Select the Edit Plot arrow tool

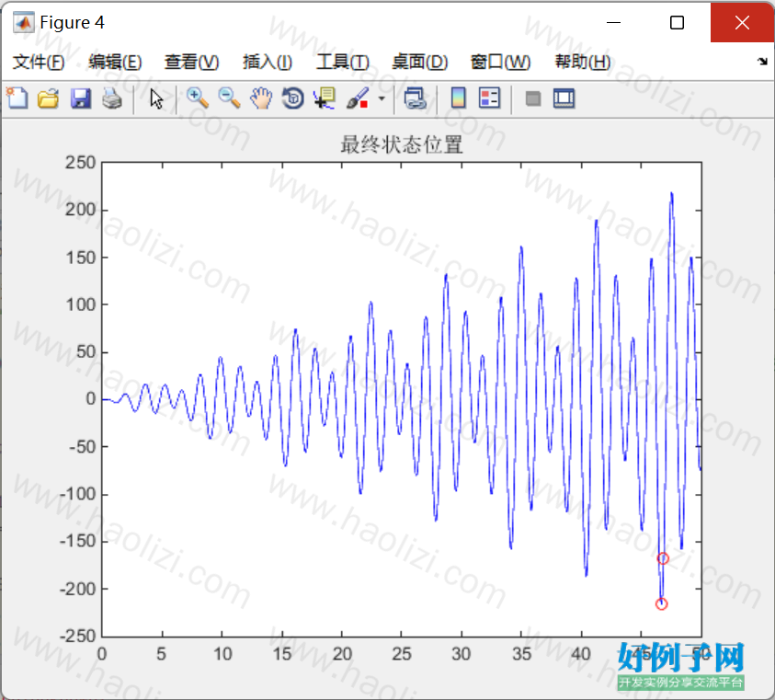pos(156,98)
